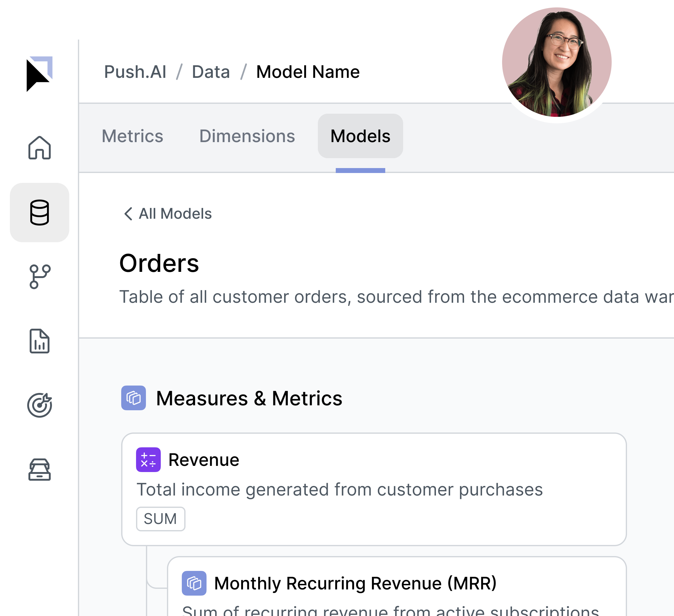Open the Home sidebar icon
This screenshot has height=616, width=674.
tap(40, 148)
